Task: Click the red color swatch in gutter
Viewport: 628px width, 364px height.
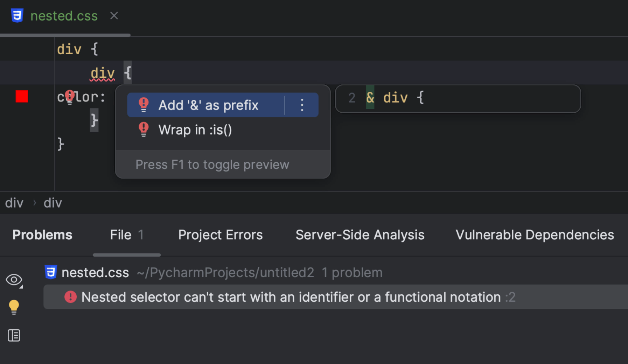Action: (22, 96)
